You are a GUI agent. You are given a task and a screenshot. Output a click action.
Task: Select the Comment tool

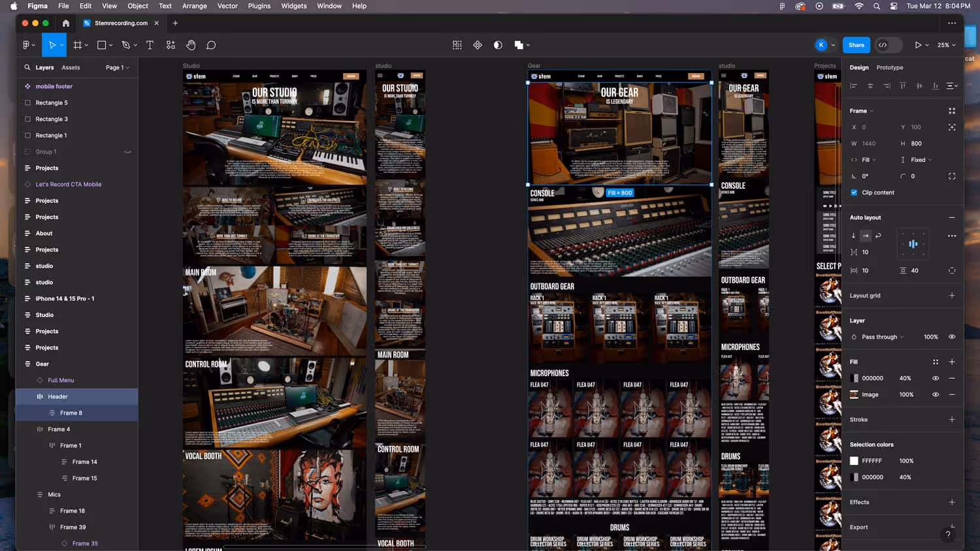tap(211, 45)
